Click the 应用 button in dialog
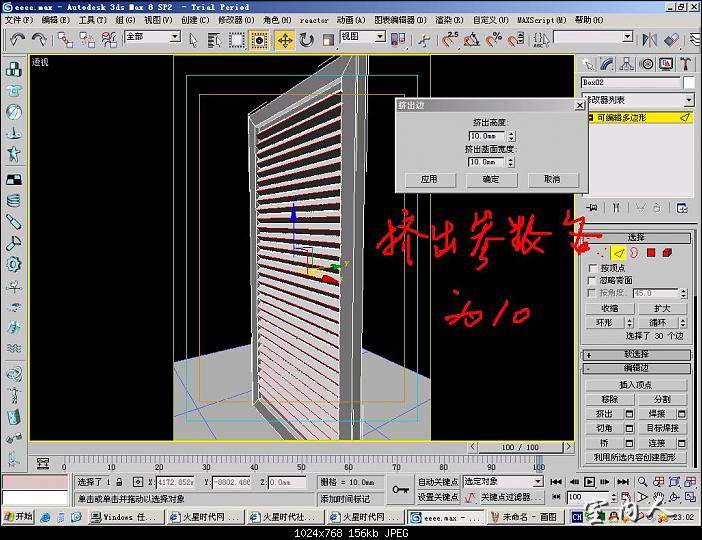The image size is (702, 540). [x=429, y=179]
